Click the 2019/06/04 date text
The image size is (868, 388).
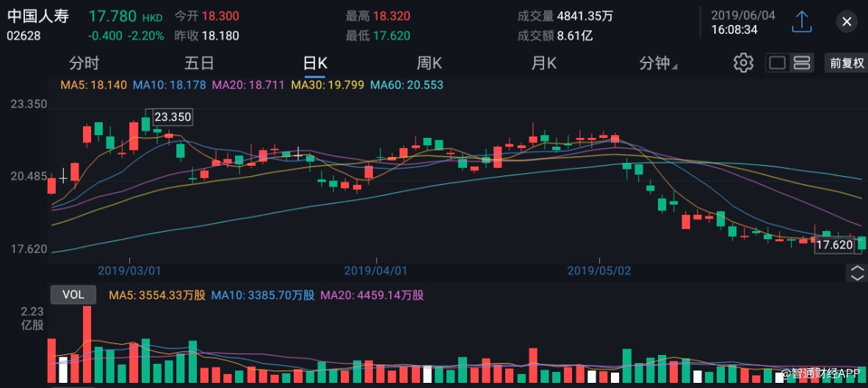(743, 15)
